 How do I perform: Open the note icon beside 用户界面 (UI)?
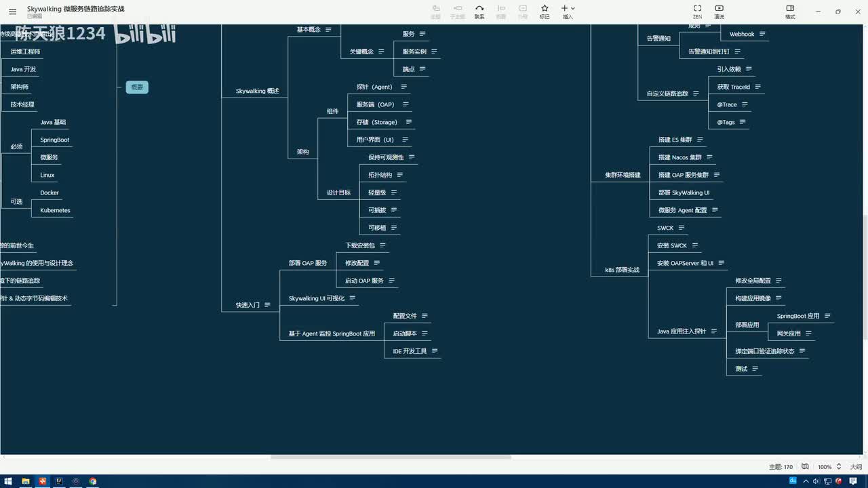click(406, 140)
